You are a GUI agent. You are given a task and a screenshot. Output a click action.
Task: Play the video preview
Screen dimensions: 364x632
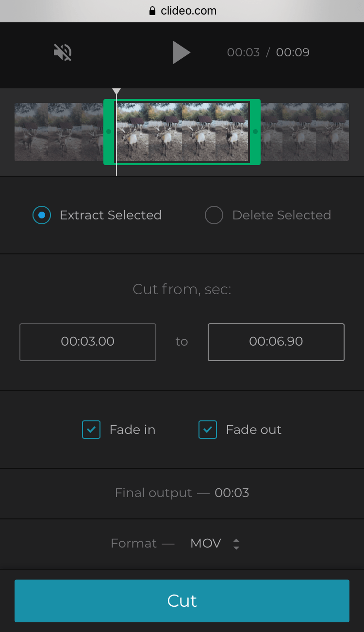[182, 52]
